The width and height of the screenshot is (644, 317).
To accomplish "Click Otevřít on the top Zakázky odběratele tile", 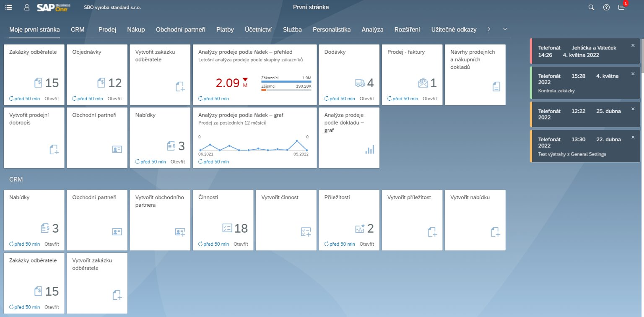I will point(52,99).
